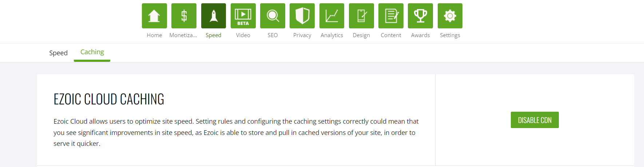Open the Home house icon
The image size is (644, 167).
pyautogui.click(x=154, y=16)
